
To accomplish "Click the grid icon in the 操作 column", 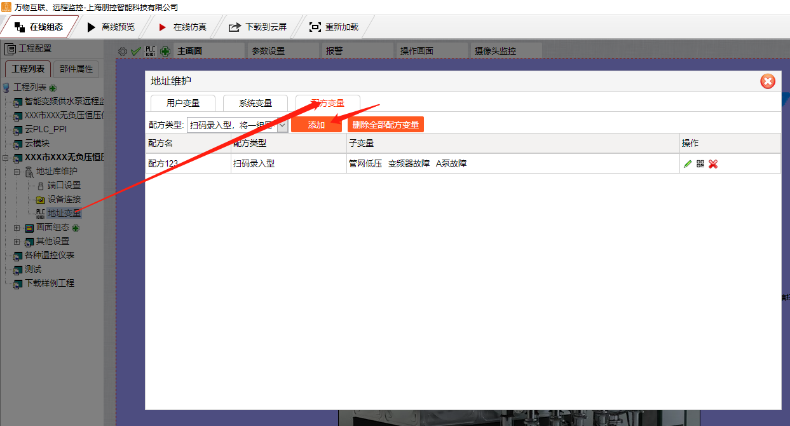I will 700,163.
